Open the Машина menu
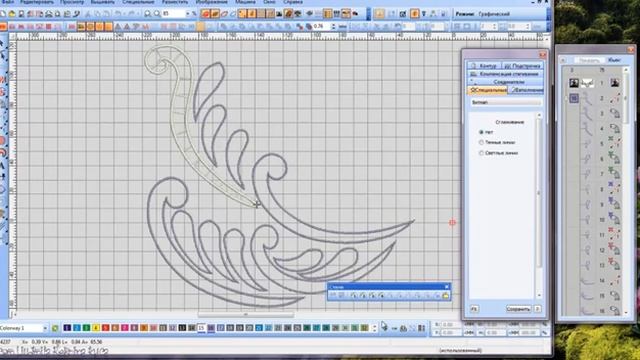The height and width of the screenshot is (360, 640). click(245, 2)
